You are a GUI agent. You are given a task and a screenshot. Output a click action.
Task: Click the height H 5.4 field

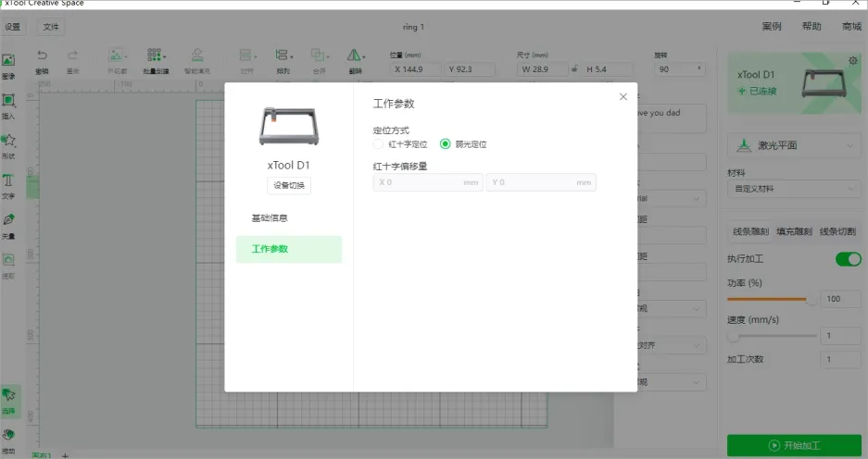click(x=606, y=69)
